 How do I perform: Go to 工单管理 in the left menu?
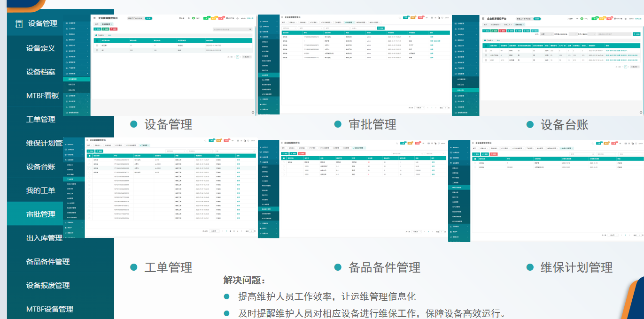(x=41, y=119)
